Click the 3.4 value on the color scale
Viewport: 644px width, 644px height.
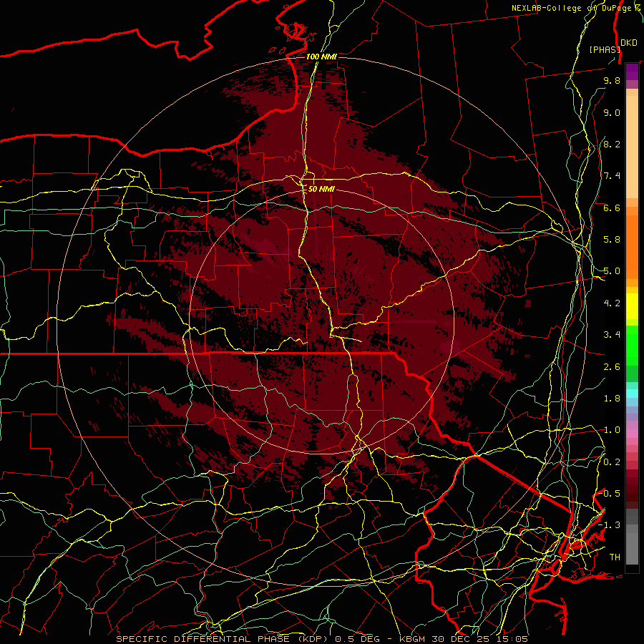(612, 335)
